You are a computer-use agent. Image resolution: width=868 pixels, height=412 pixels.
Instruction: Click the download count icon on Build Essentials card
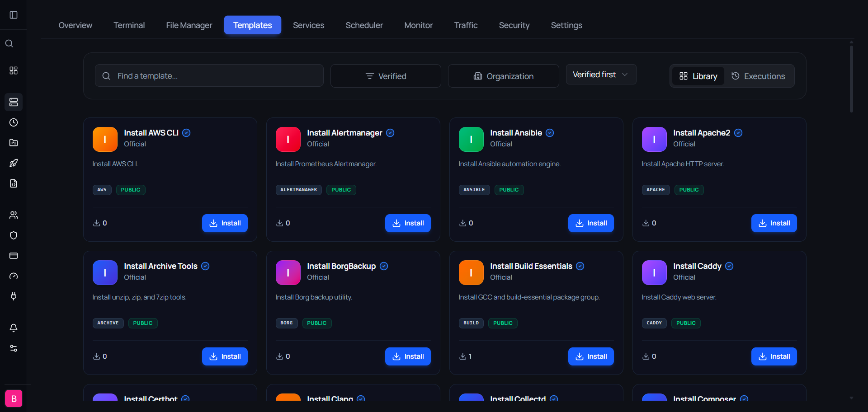[462, 356]
